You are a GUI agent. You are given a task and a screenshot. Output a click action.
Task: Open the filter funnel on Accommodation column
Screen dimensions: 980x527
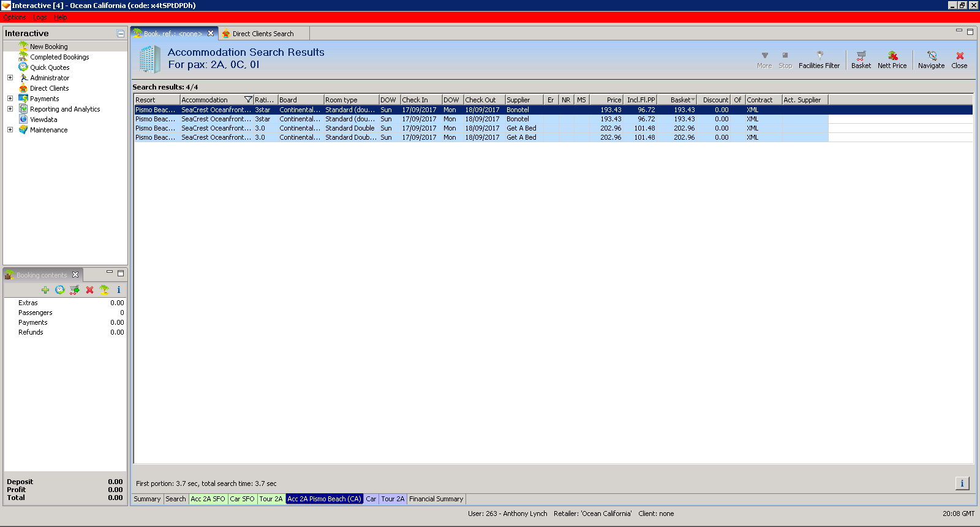click(x=248, y=100)
